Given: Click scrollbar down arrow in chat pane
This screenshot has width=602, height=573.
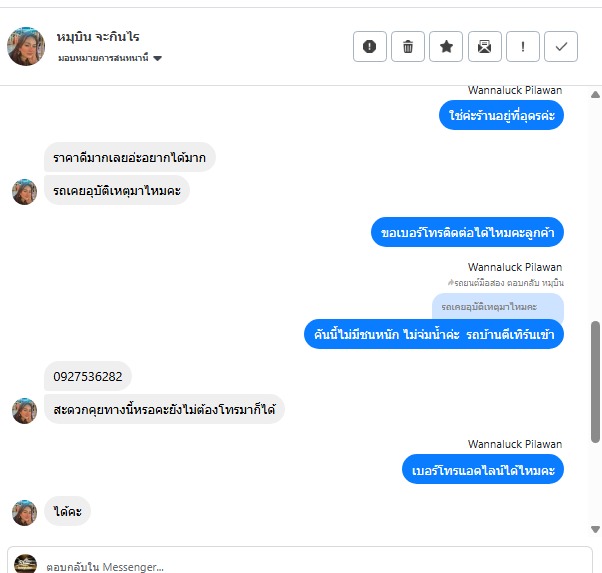Looking at the screenshot, I should pos(595,530).
